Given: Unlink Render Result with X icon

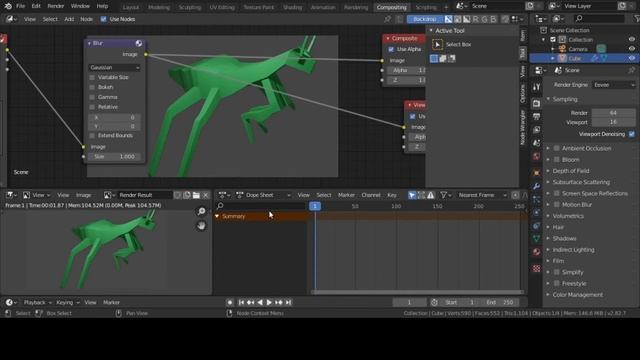Looking at the screenshot, I should click(206, 195).
